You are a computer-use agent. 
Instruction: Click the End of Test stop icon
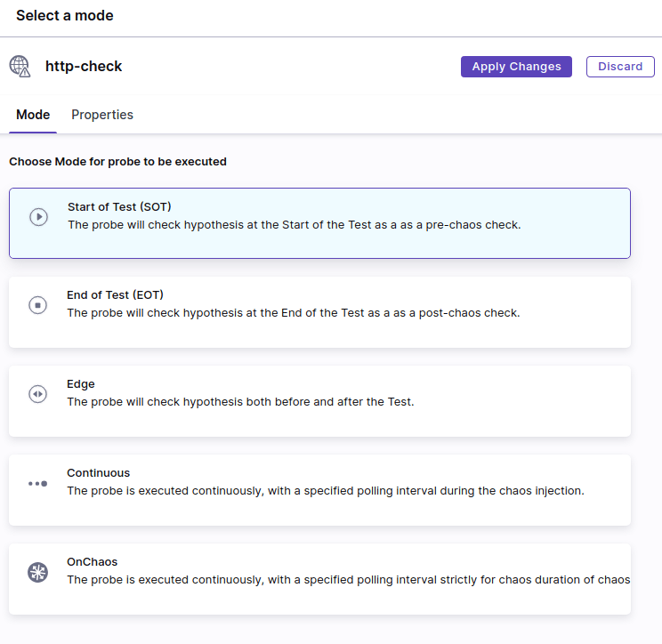click(x=37, y=305)
